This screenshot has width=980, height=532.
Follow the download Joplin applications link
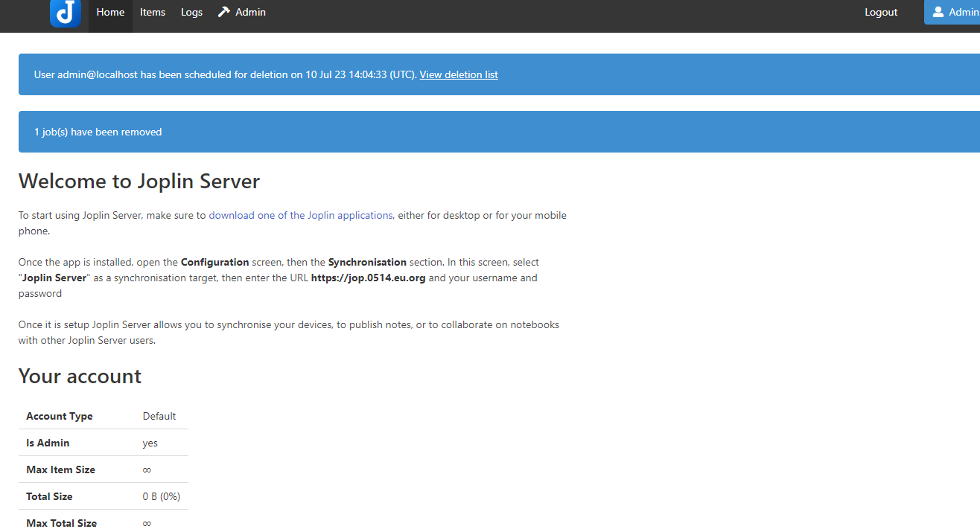coord(300,215)
